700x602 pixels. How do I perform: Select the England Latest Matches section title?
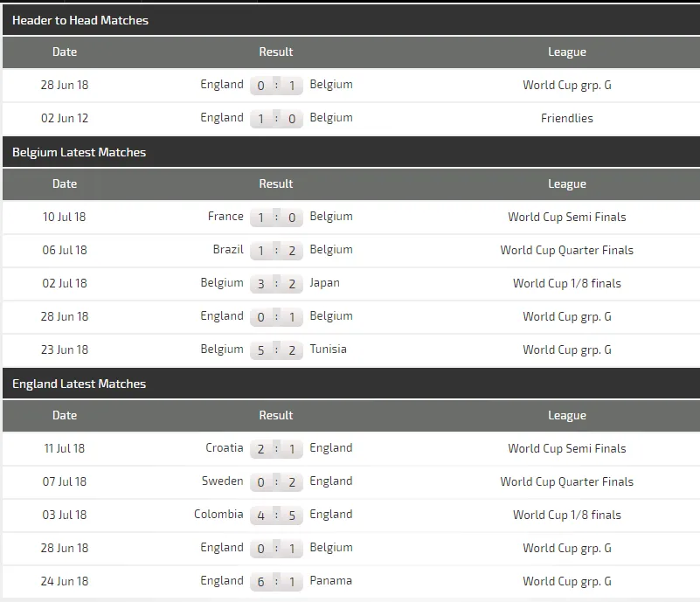(79, 384)
